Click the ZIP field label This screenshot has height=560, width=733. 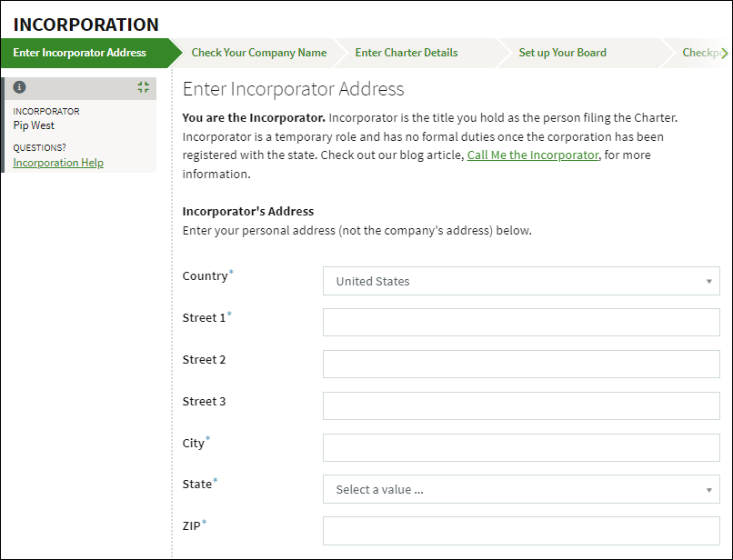[192, 525]
